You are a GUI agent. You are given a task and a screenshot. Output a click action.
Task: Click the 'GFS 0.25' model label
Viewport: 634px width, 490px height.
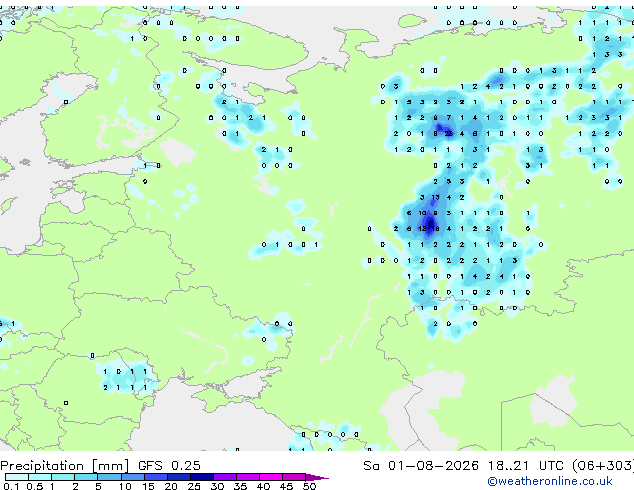tap(169, 466)
